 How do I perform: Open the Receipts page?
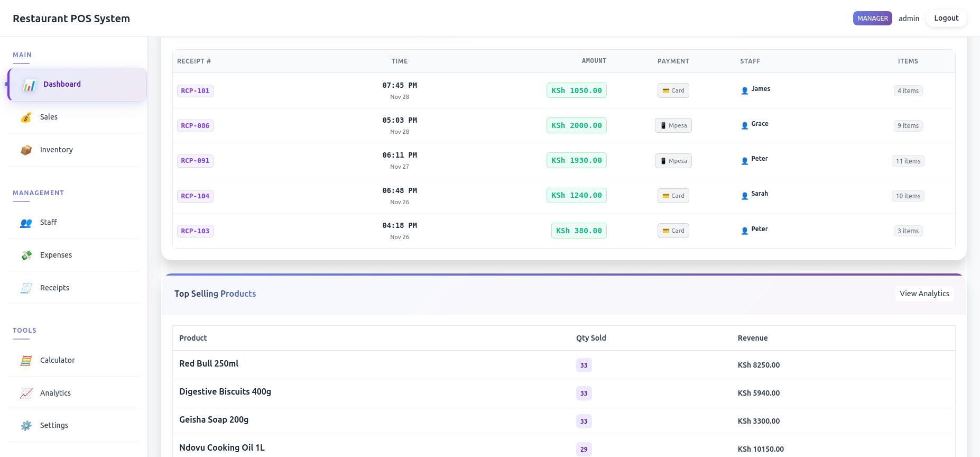(75, 288)
